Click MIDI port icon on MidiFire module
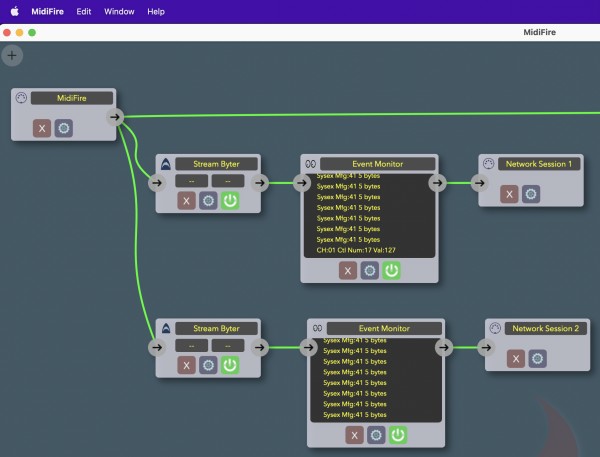Image resolution: width=600 pixels, height=457 pixels. pos(21,98)
